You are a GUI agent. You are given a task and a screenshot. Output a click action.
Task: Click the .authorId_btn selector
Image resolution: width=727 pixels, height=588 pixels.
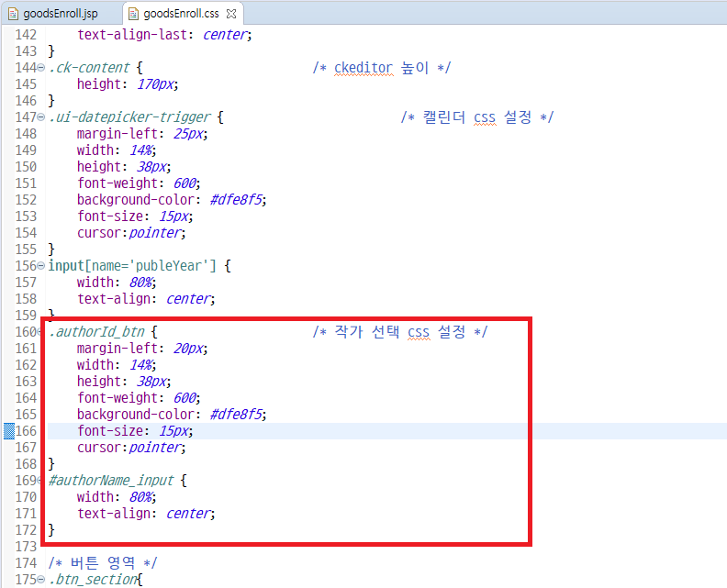click(x=97, y=332)
